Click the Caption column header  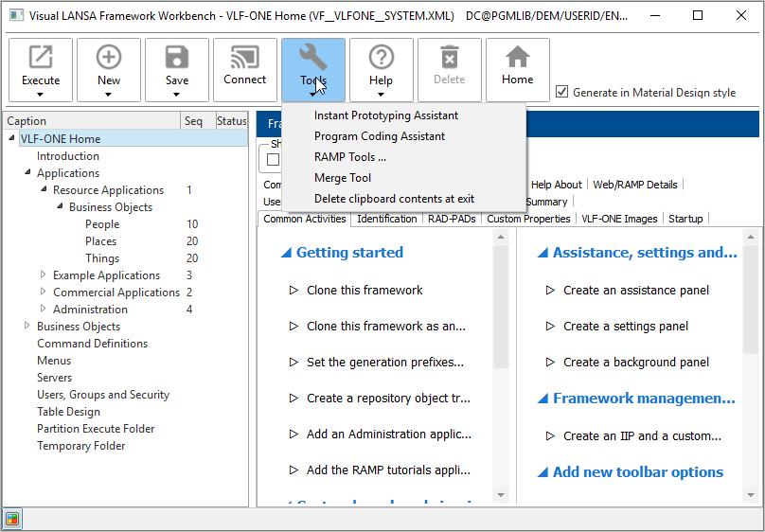pos(92,121)
